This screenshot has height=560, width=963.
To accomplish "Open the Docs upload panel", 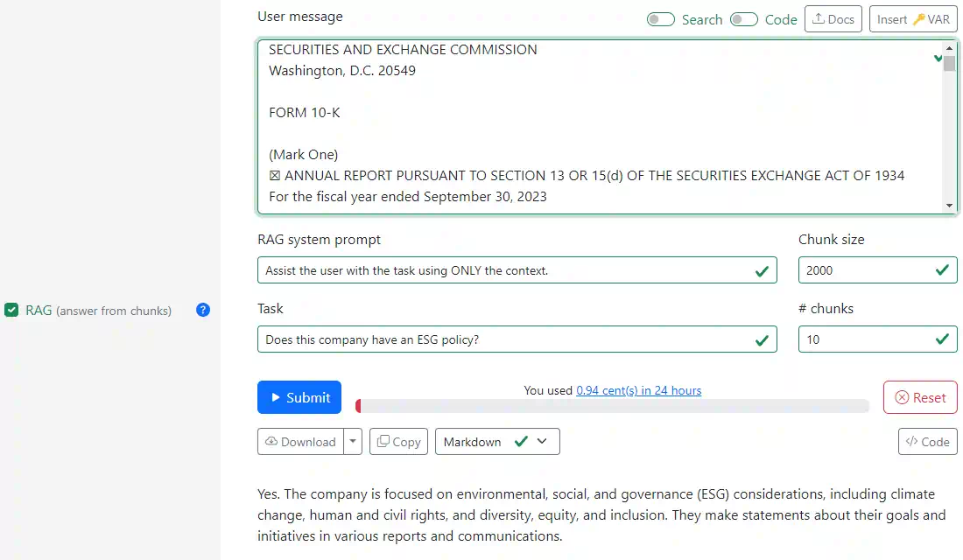I will 833,18.
